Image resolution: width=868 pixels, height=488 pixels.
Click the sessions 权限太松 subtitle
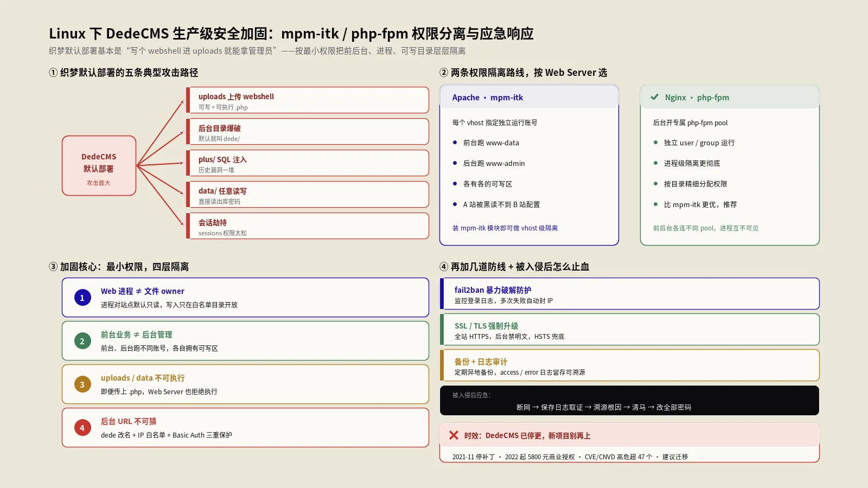[x=222, y=233]
